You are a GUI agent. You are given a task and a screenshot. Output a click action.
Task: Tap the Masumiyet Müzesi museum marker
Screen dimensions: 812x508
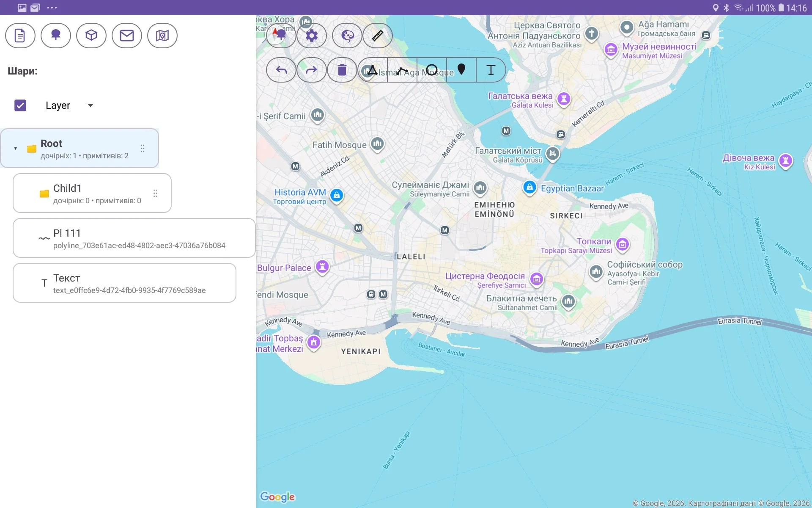(611, 50)
